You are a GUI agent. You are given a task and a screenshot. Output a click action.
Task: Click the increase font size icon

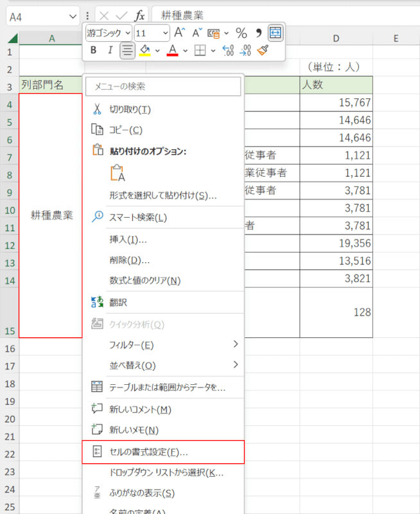tap(180, 32)
